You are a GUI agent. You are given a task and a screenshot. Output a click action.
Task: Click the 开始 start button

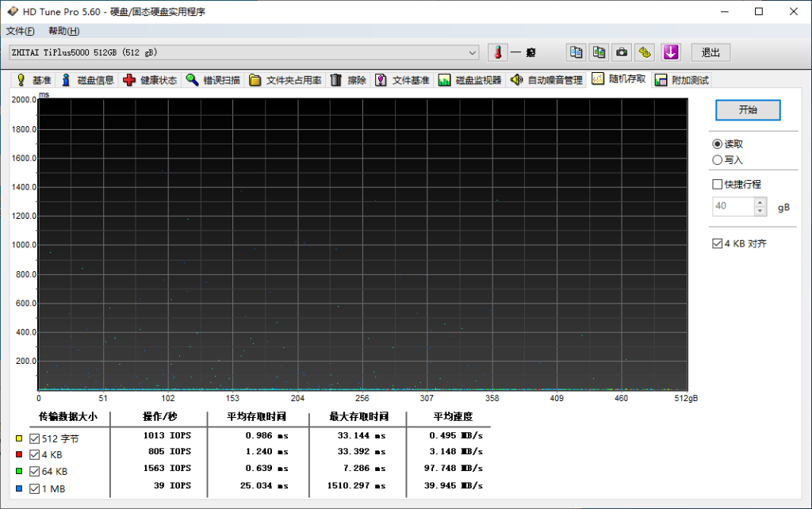pos(748,109)
